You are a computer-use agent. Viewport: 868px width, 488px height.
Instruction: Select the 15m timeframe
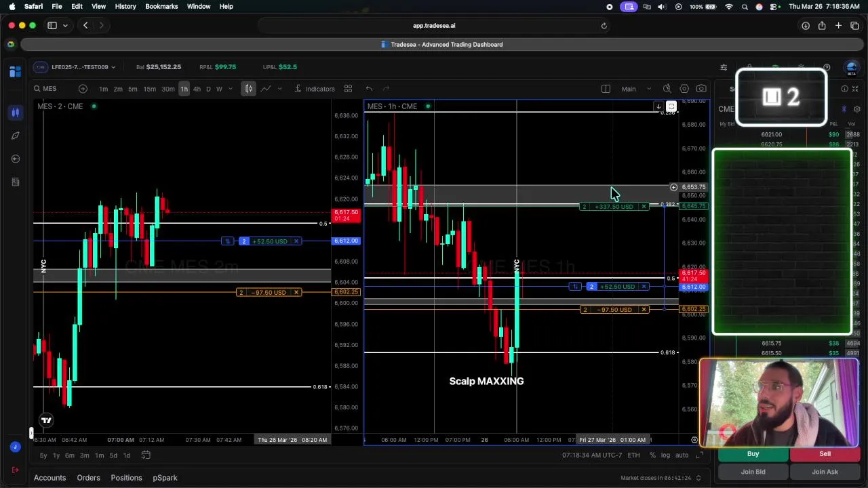(149, 89)
